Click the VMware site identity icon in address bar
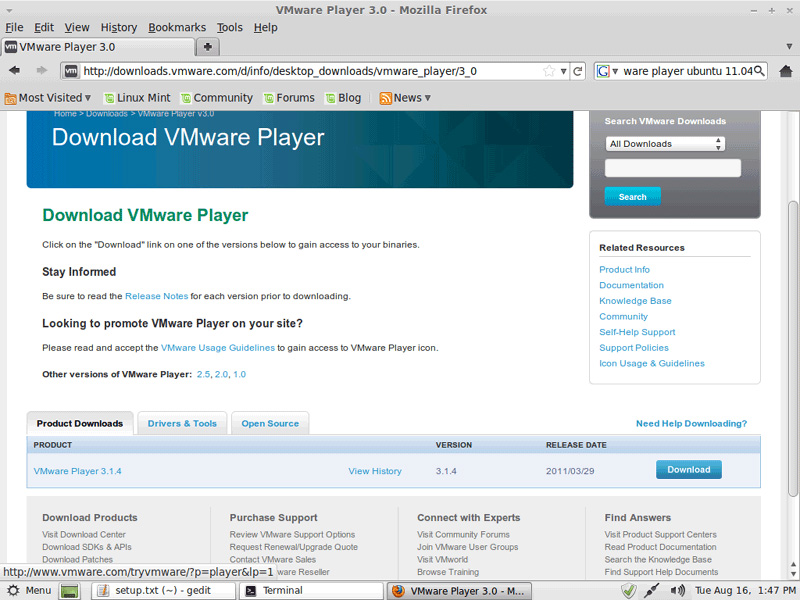The width and height of the screenshot is (800, 600). [70, 71]
